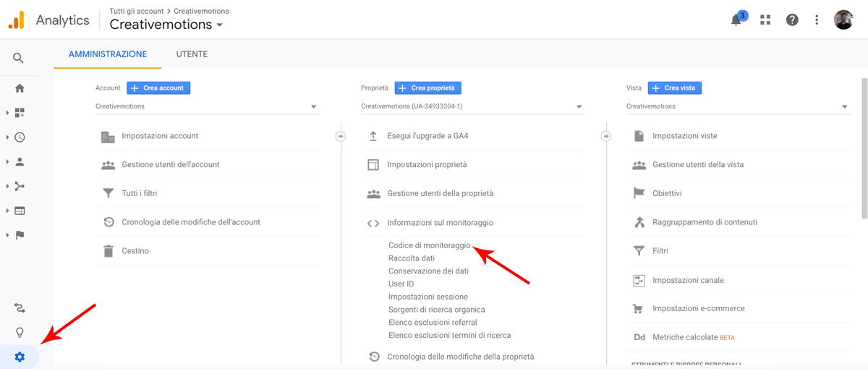Open Impostazioni canale

point(688,280)
